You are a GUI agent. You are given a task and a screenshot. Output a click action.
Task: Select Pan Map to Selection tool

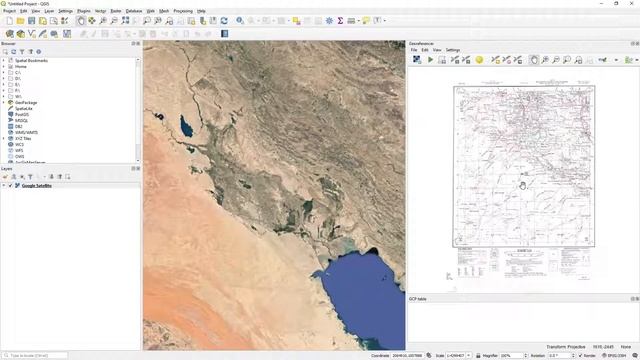click(x=92, y=20)
